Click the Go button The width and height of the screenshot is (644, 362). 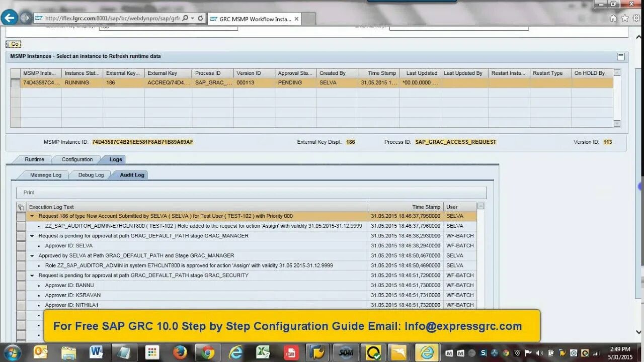14,44
